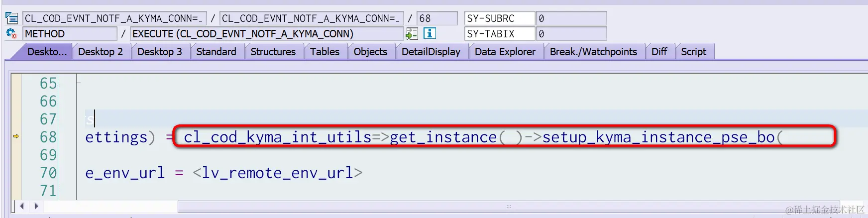
Task: Click line number 65 in the gutter
Action: pyautogui.click(x=48, y=83)
